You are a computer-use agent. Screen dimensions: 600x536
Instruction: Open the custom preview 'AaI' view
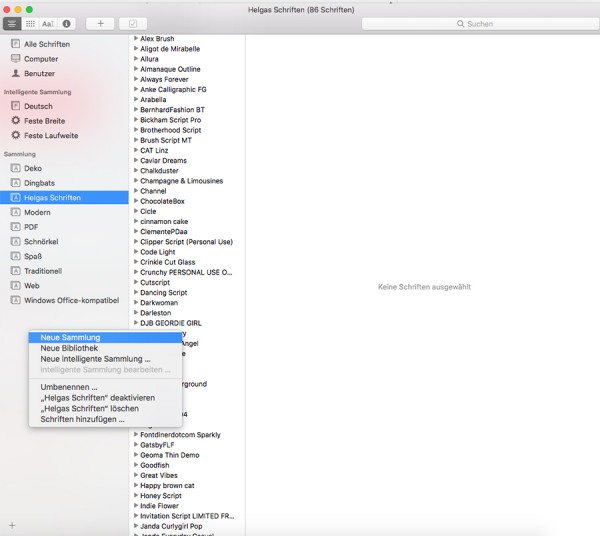[48, 24]
